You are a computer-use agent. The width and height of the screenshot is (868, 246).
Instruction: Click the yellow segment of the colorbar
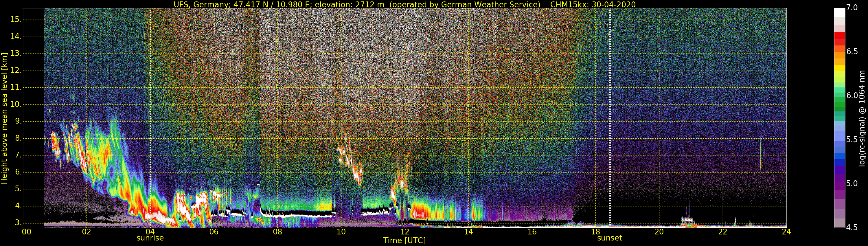(839, 68)
